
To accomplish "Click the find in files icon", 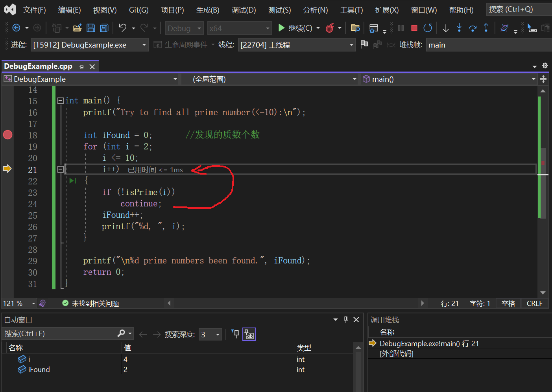I will [355, 28].
